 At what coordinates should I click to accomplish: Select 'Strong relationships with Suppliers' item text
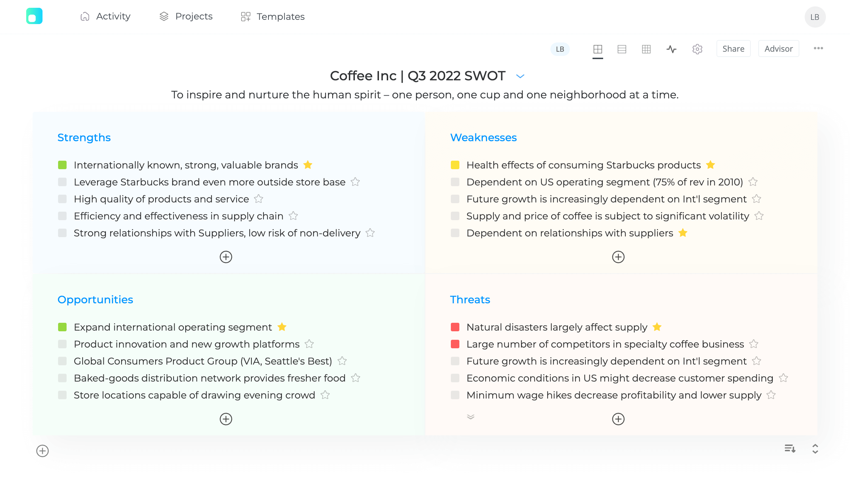point(217,233)
